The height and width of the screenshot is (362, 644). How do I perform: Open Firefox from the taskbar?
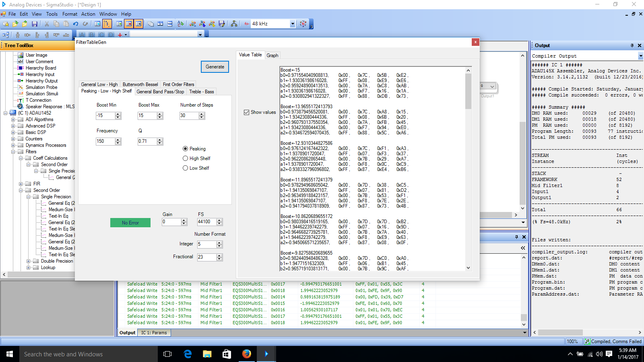click(246, 354)
